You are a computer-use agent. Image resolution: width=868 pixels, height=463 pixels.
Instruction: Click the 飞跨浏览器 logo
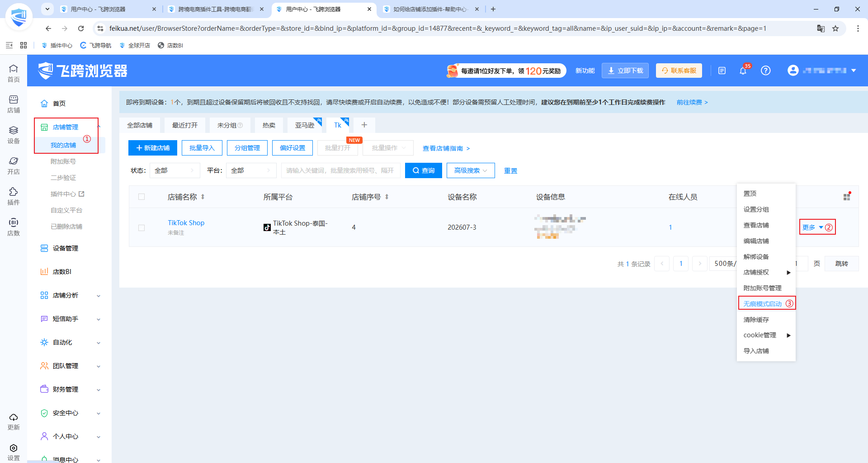83,71
